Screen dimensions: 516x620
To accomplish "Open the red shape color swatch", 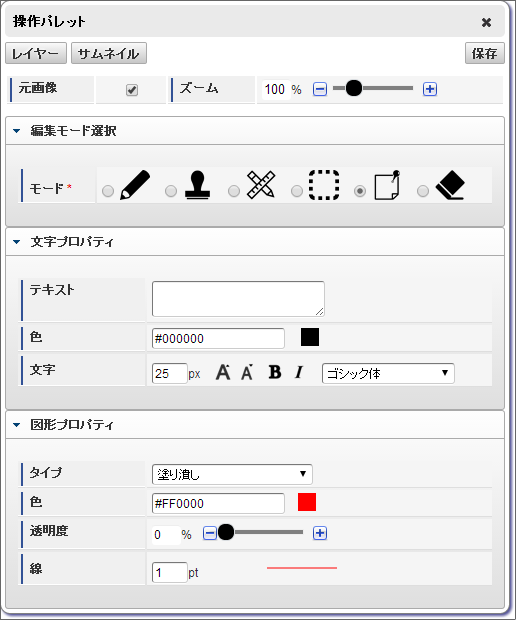I will [307, 502].
